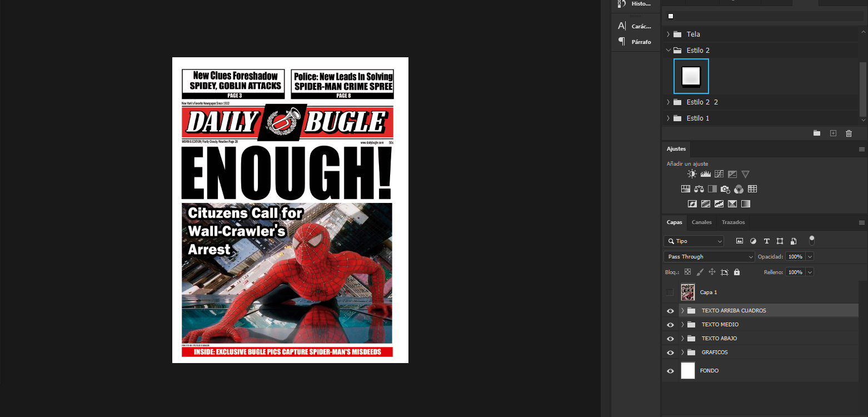Add a Photo Filter adjustment
This screenshot has width=868, height=417.
[x=725, y=189]
